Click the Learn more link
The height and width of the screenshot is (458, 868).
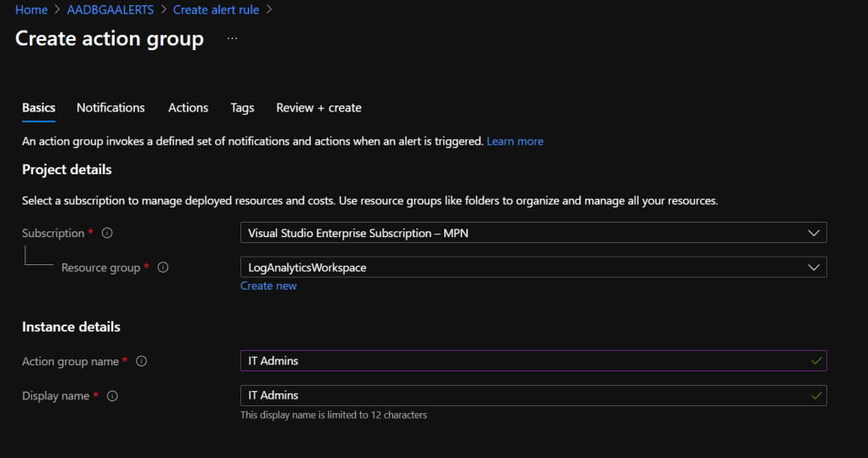point(515,141)
